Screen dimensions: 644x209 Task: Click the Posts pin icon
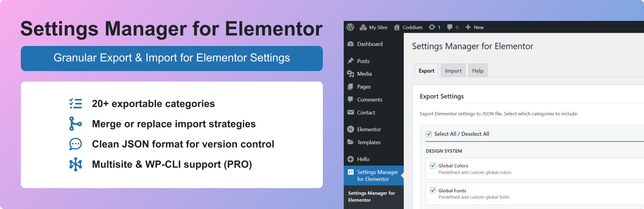(x=350, y=61)
